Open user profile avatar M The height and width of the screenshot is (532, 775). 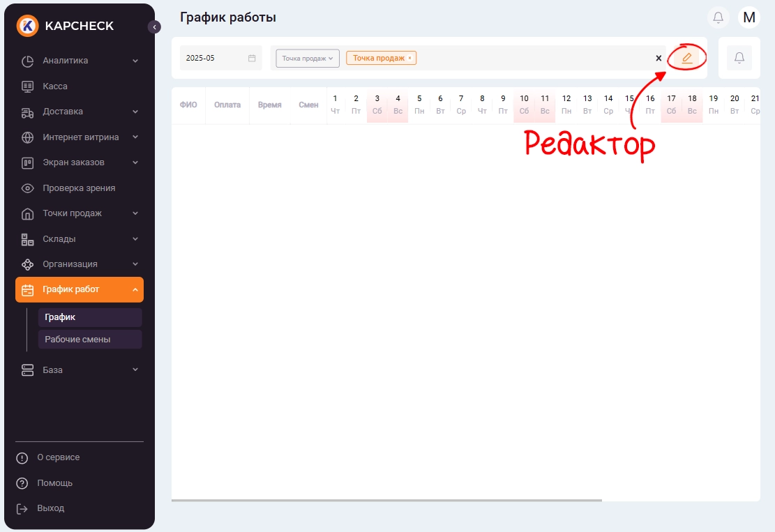748,17
